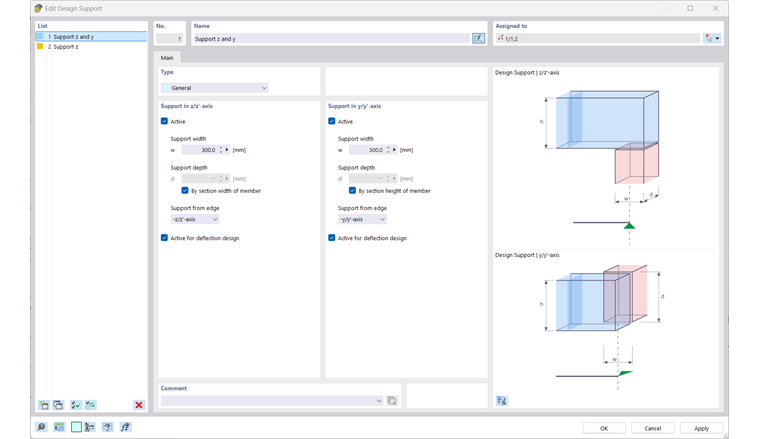Click the No. field showing 1

tap(170, 38)
